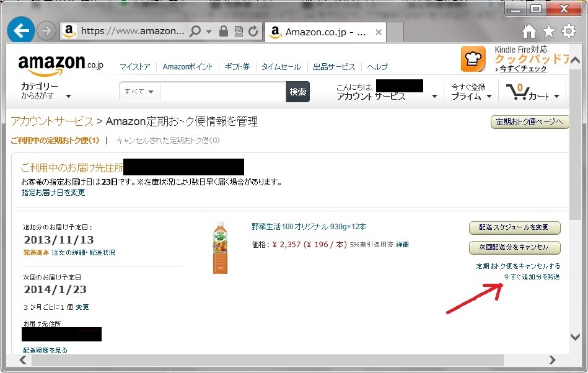Open the address bar dropdown arrow
Viewport: 588px width, 373px height.
(209, 32)
